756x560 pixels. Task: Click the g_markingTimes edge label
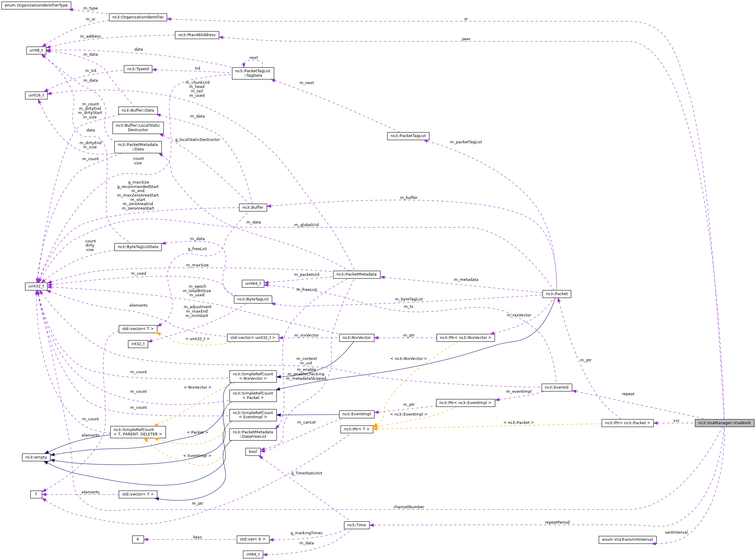pos(306,533)
